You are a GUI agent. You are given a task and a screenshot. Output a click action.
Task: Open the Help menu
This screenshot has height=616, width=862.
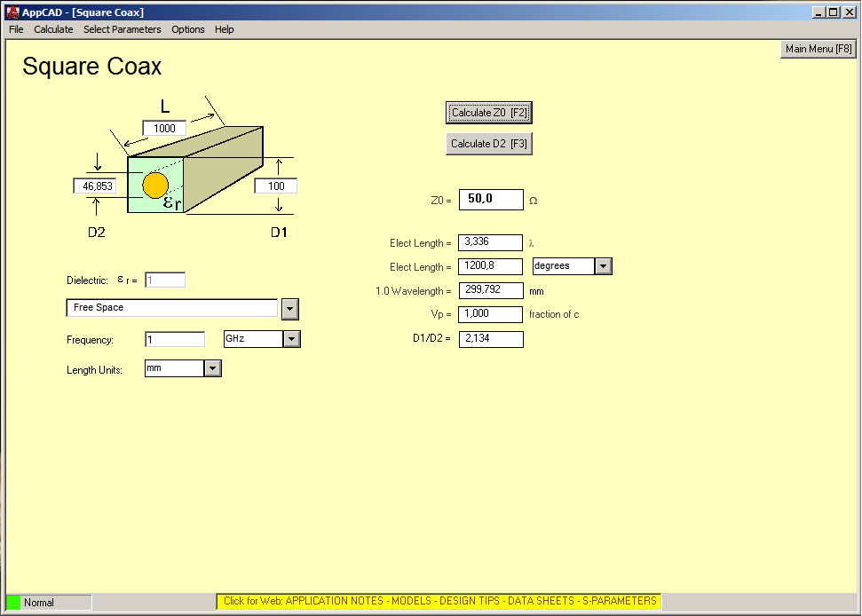(x=225, y=29)
